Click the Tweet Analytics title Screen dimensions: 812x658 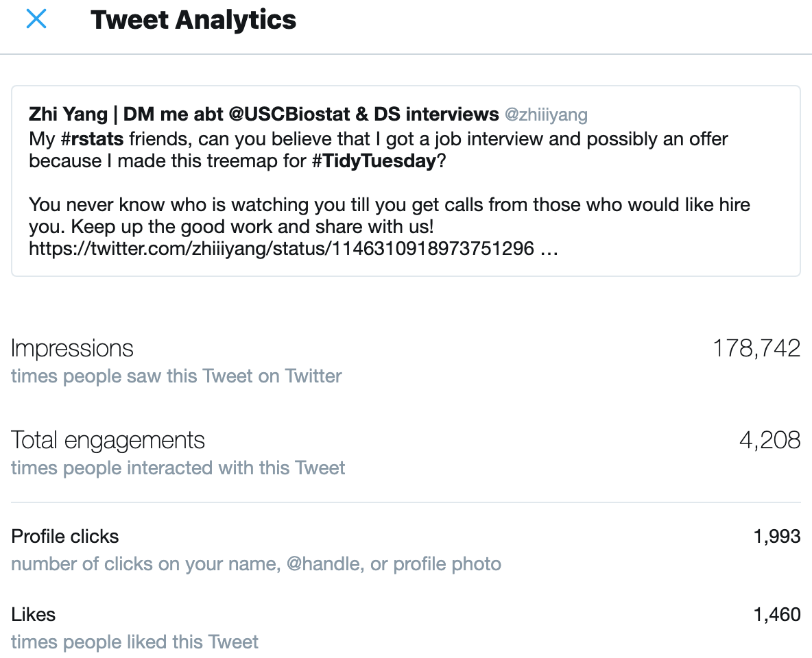pyautogui.click(x=193, y=20)
